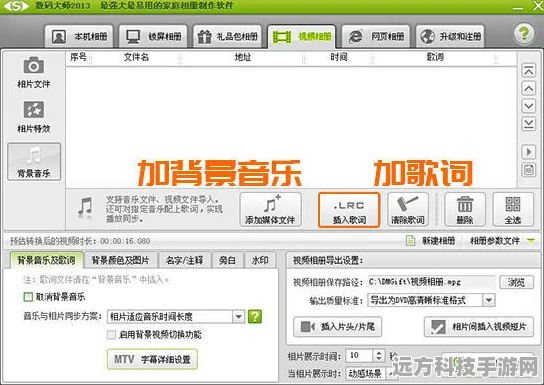Click the 地址 column header

point(243,57)
